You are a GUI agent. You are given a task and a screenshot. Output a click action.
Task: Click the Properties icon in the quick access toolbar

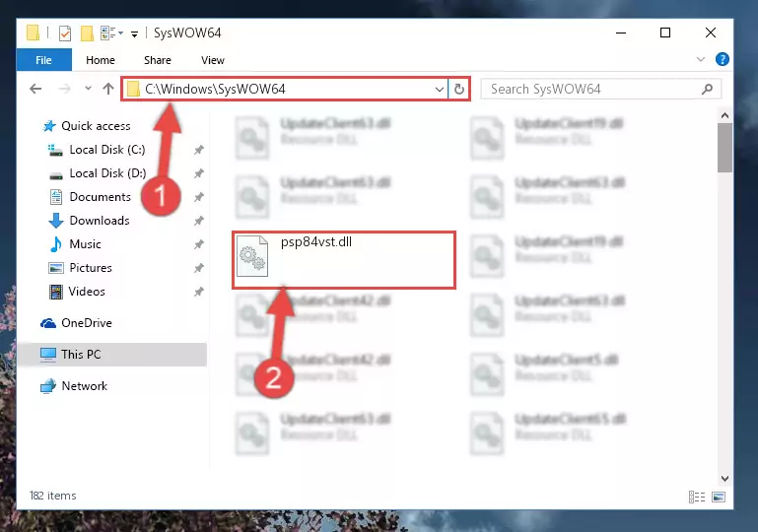(x=65, y=33)
